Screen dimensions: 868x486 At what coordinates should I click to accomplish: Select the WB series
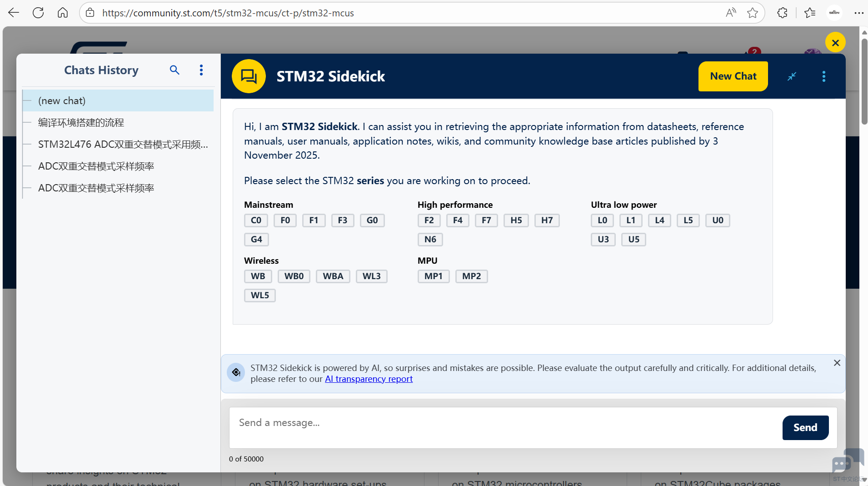point(258,276)
